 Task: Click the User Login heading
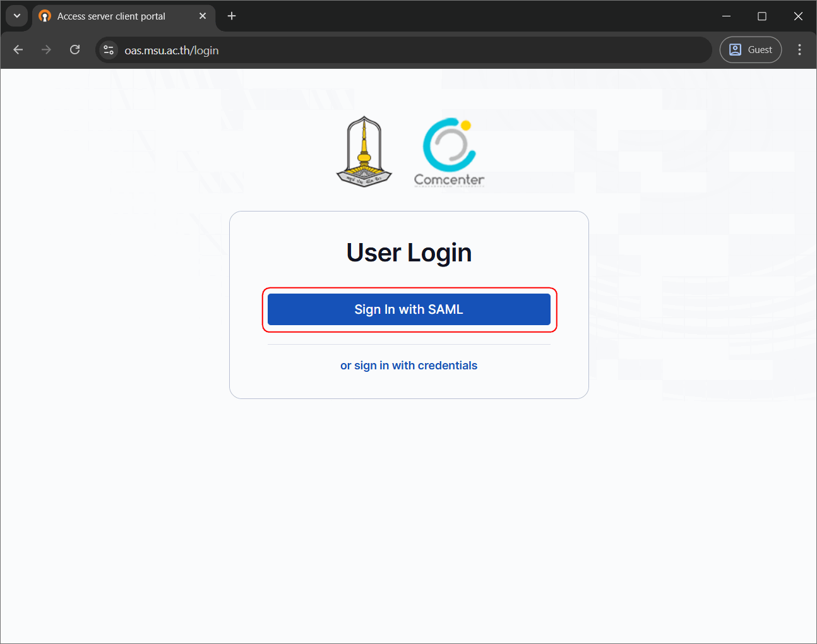408,253
